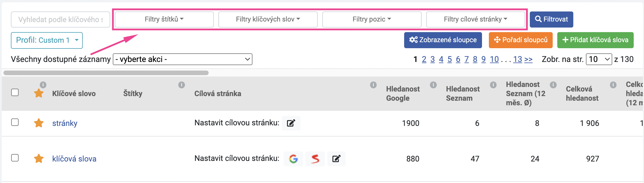Click info icon next to Hledanost Seznam
644x183 pixels.
[433, 85]
